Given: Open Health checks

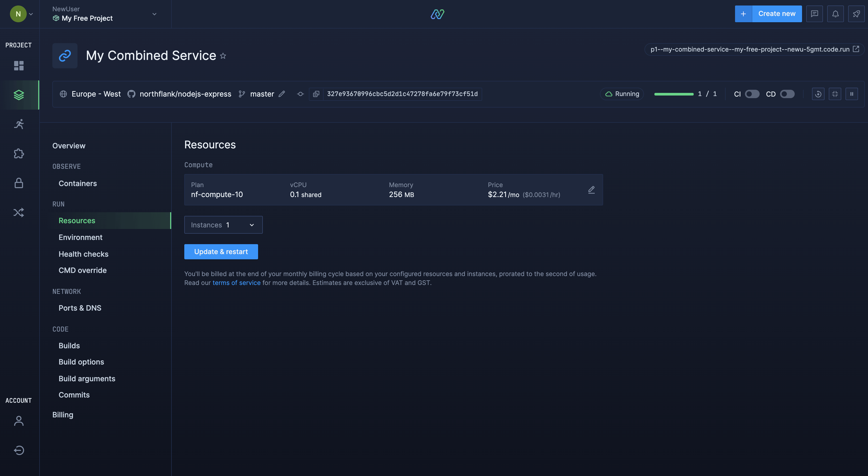Looking at the screenshot, I should pos(83,254).
